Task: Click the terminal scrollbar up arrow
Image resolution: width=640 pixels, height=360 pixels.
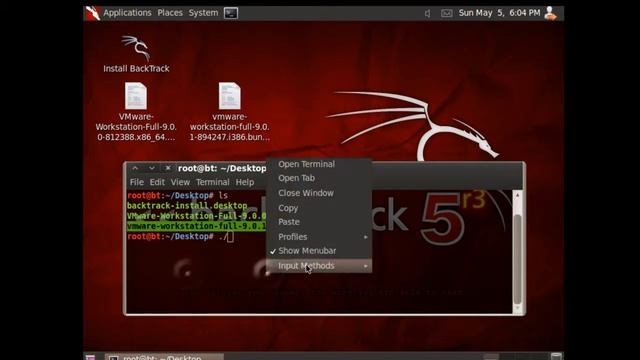Action: click(x=517, y=196)
